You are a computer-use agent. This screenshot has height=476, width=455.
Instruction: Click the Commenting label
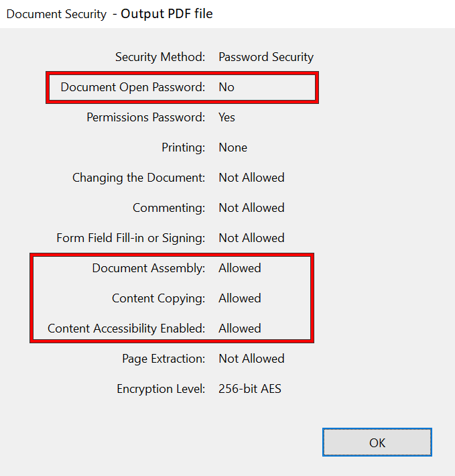(x=169, y=208)
